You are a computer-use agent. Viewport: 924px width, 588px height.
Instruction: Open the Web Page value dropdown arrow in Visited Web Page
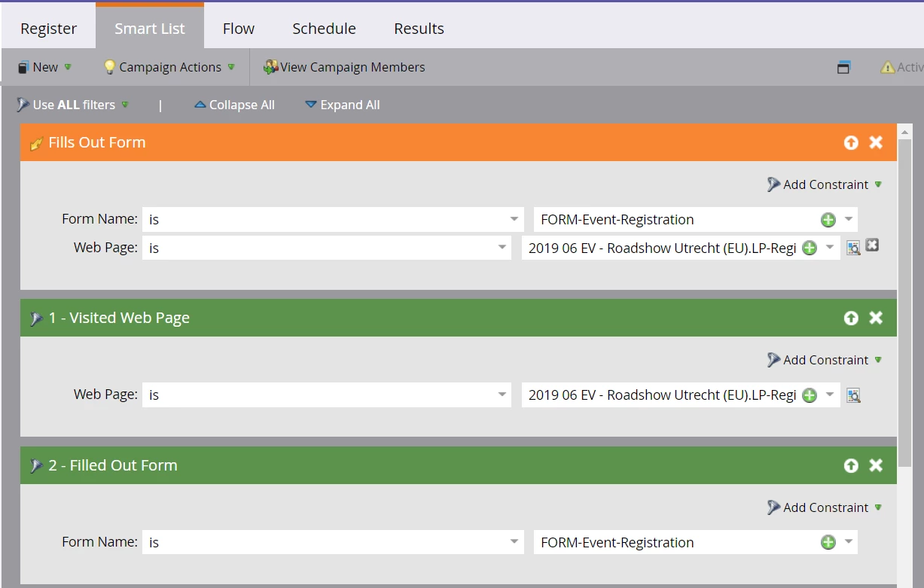(x=830, y=395)
